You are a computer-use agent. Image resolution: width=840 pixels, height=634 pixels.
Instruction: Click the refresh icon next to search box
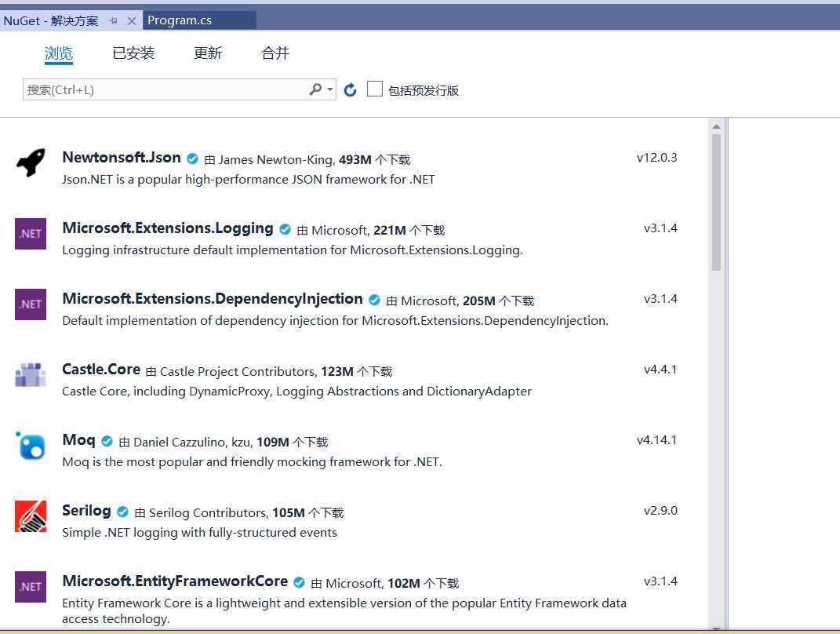[x=350, y=89]
